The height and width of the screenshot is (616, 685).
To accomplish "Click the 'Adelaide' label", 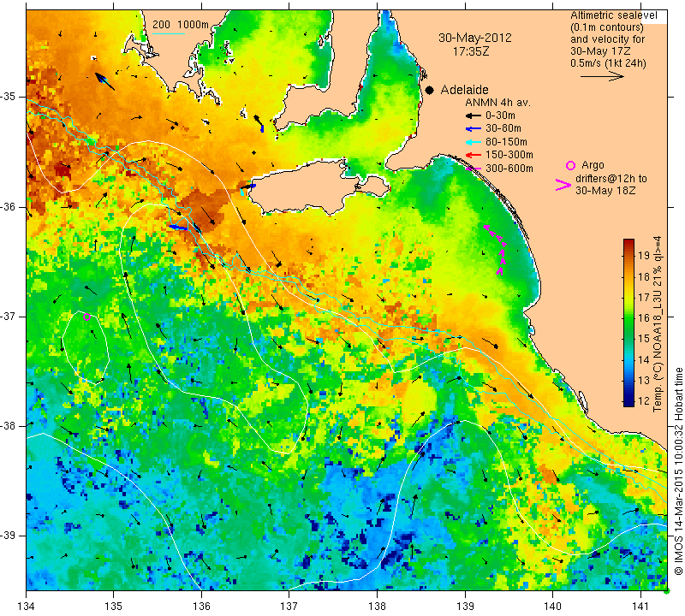I will click(x=464, y=90).
